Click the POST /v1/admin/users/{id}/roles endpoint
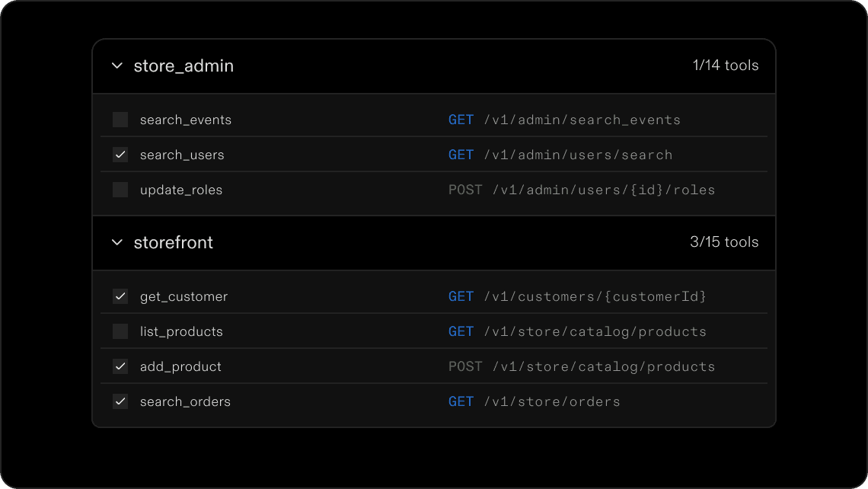 pyautogui.click(x=582, y=190)
